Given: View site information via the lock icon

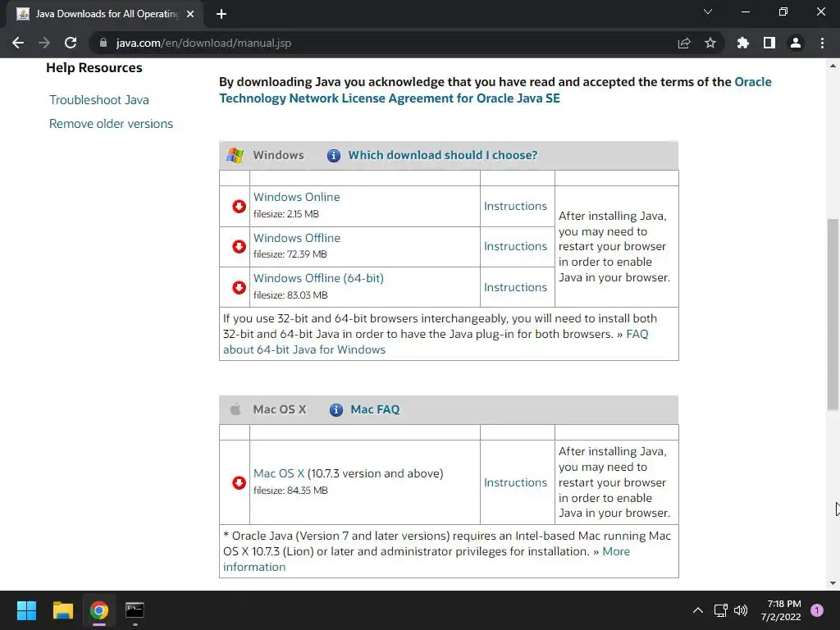Looking at the screenshot, I should pyautogui.click(x=103, y=43).
